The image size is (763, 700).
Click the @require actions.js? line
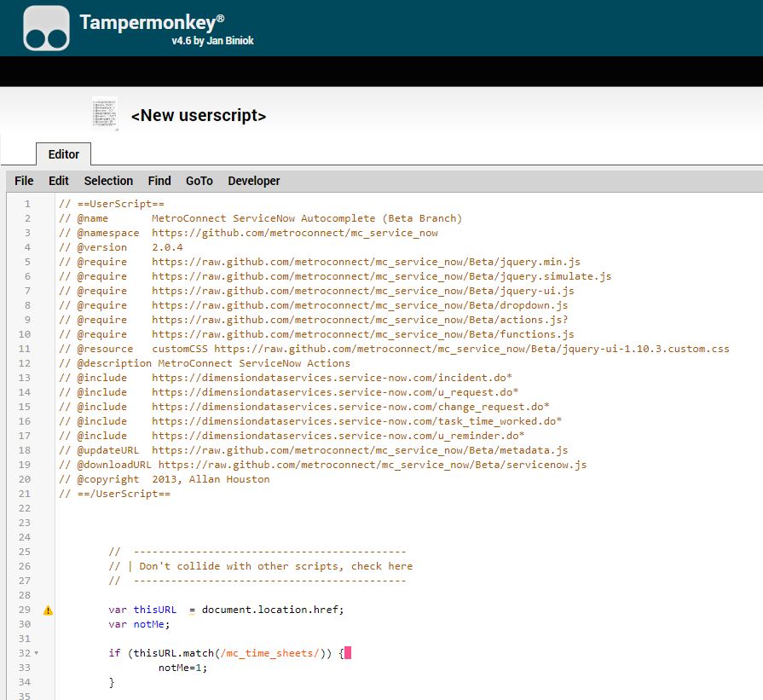point(314,320)
